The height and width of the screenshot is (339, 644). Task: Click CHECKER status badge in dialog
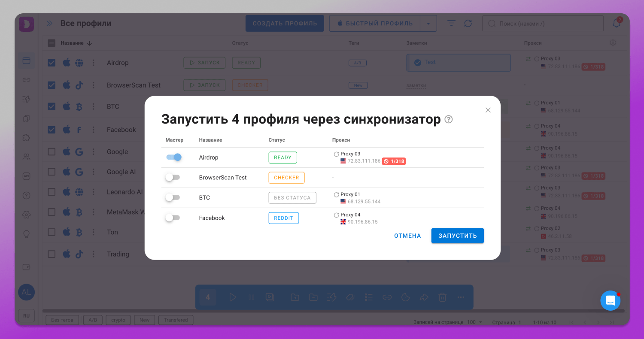286,178
